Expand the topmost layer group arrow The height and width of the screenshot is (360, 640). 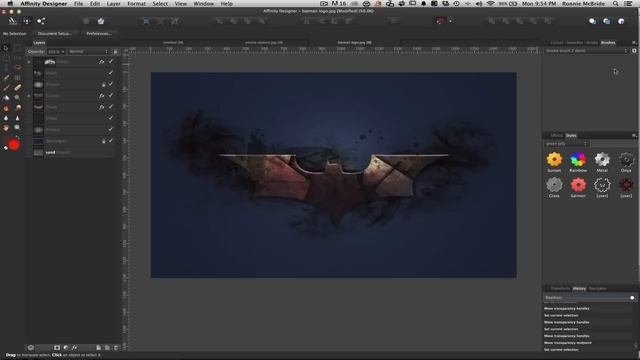[x=29, y=62]
